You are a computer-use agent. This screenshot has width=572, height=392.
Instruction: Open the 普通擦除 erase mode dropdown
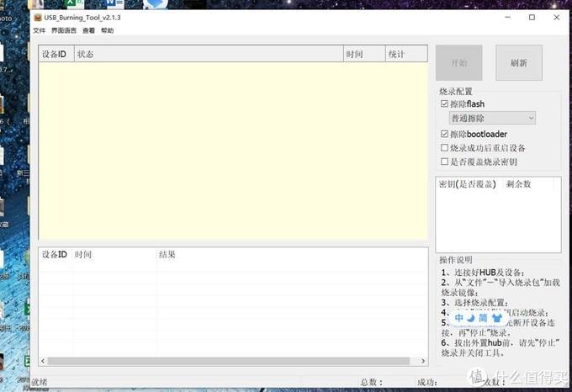tap(492, 119)
